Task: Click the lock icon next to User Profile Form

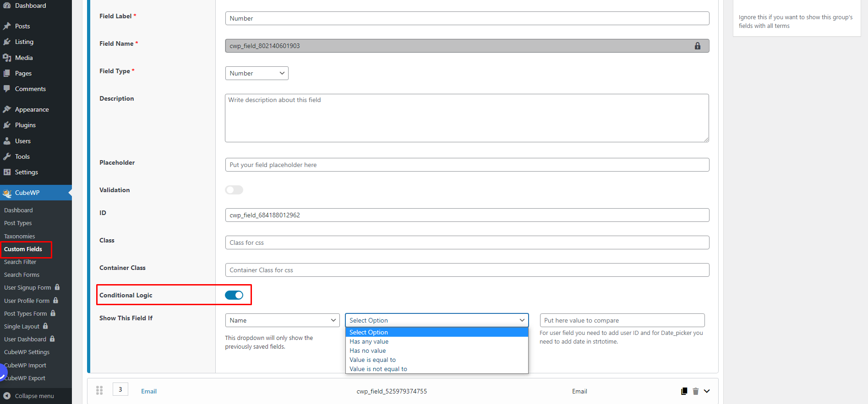Action: 55,300
